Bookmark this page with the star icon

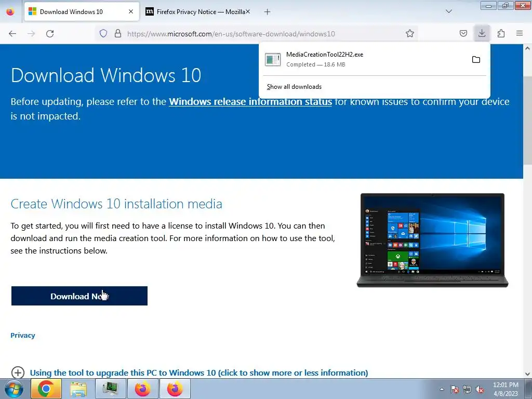click(x=410, y=33)
